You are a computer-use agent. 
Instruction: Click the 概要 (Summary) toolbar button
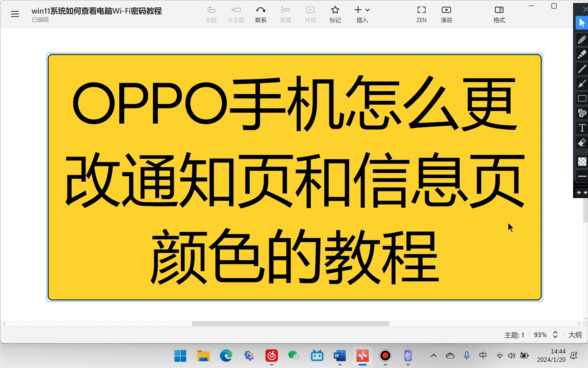pyautogui.click(x=285, y=15)
